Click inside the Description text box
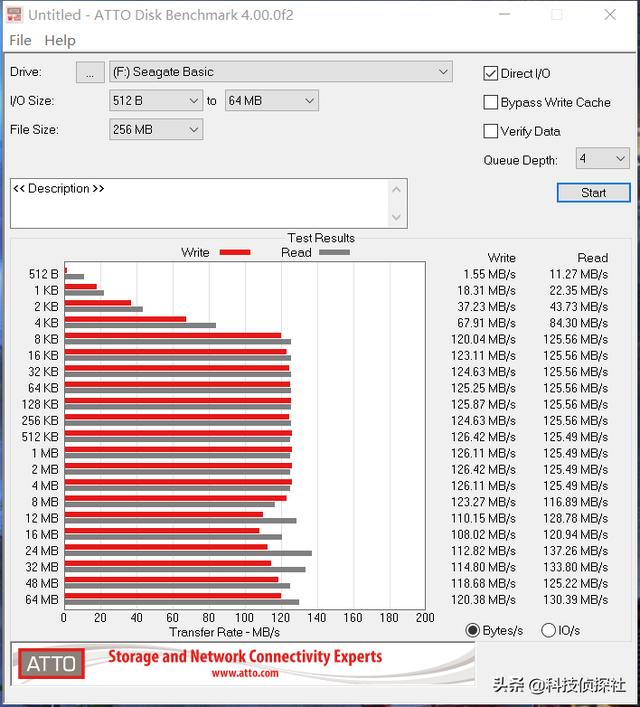This screenshot has height=707, width=640. [198, 203]
